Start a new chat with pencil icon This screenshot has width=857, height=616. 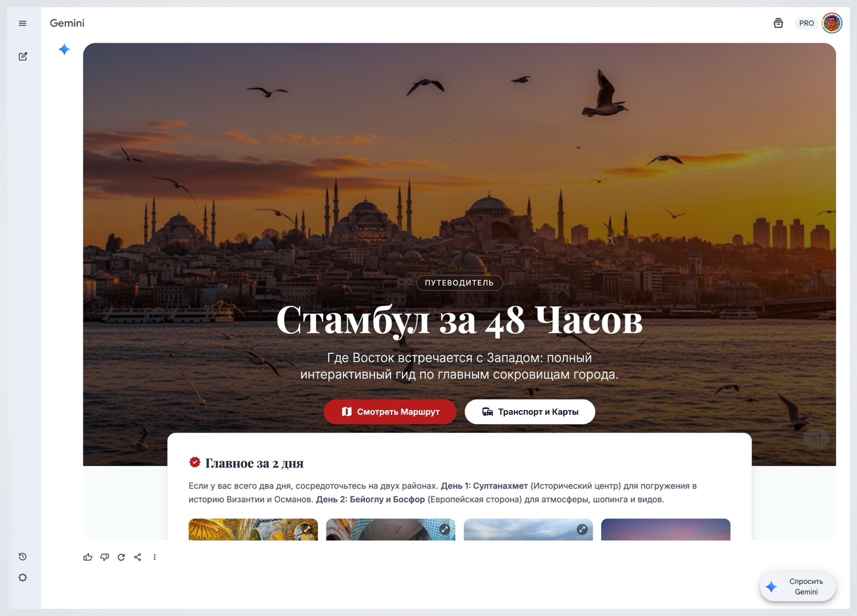tap(23, 57)
